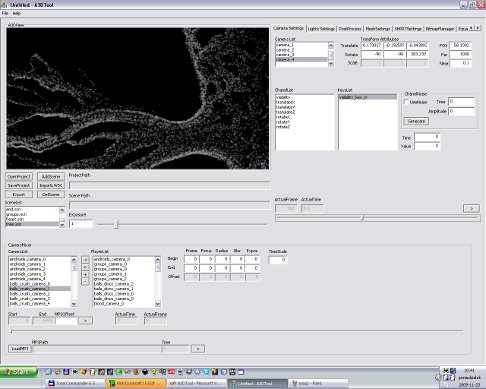Click the LoadMP3 button
This screenshot has width=486, height=389.
[20, 349]
